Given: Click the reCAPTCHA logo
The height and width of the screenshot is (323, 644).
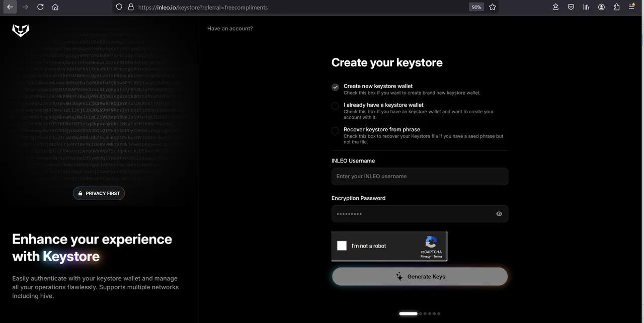Looking at the screenshot, I should [431, 242].
